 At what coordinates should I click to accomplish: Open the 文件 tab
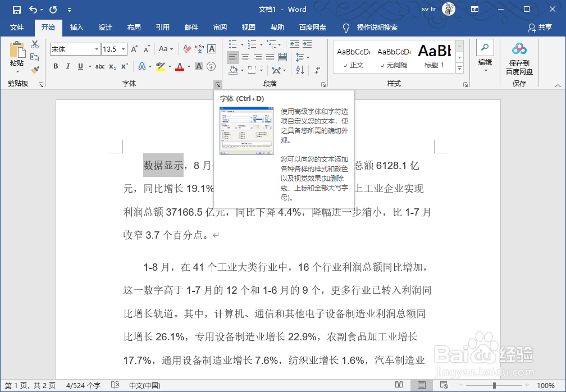pyautogui.click(x=17, y=28)
